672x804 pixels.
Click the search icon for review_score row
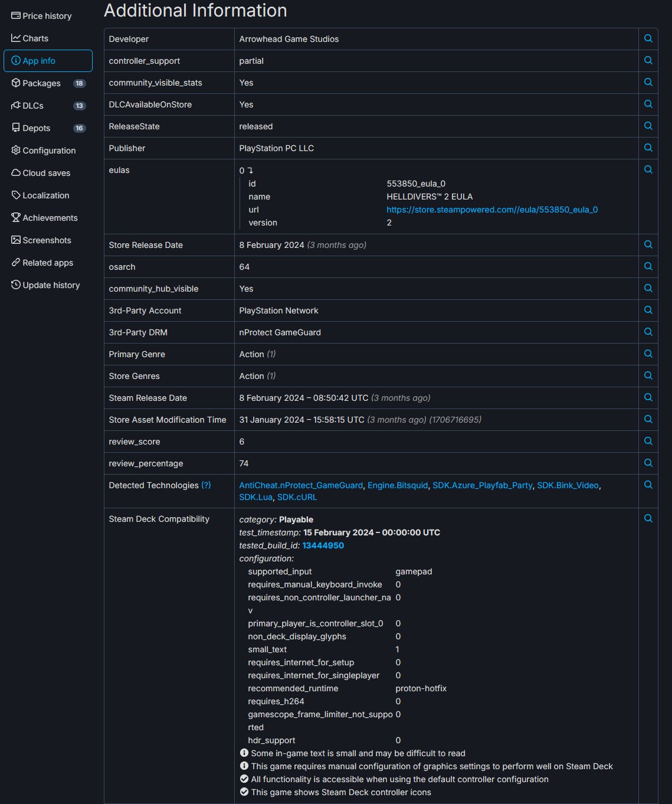click(x=648, y=441)
